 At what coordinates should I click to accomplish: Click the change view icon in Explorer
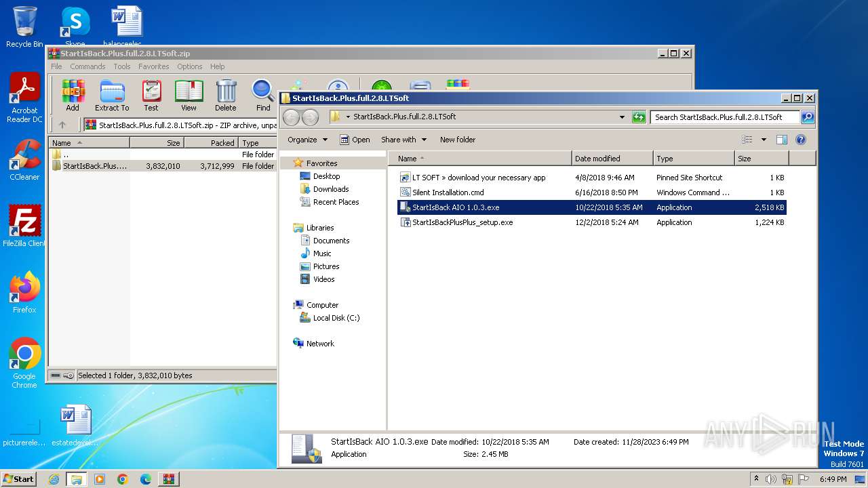click(x=747, y=140)
